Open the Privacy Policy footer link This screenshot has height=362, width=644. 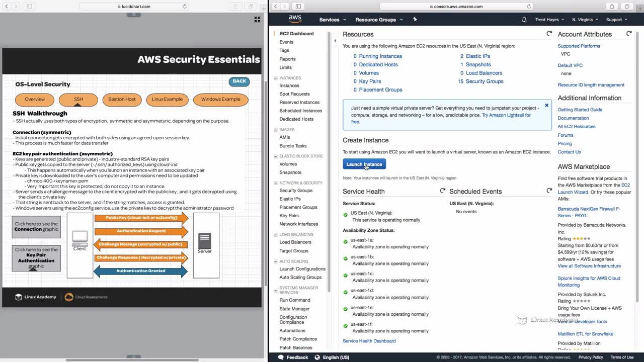tap(591, 357)
